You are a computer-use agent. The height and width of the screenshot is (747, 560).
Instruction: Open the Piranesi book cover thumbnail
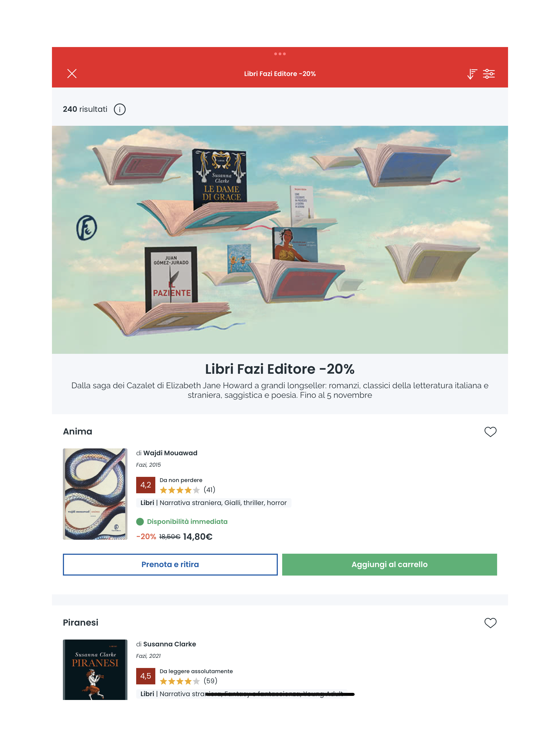tap(95, 669)
